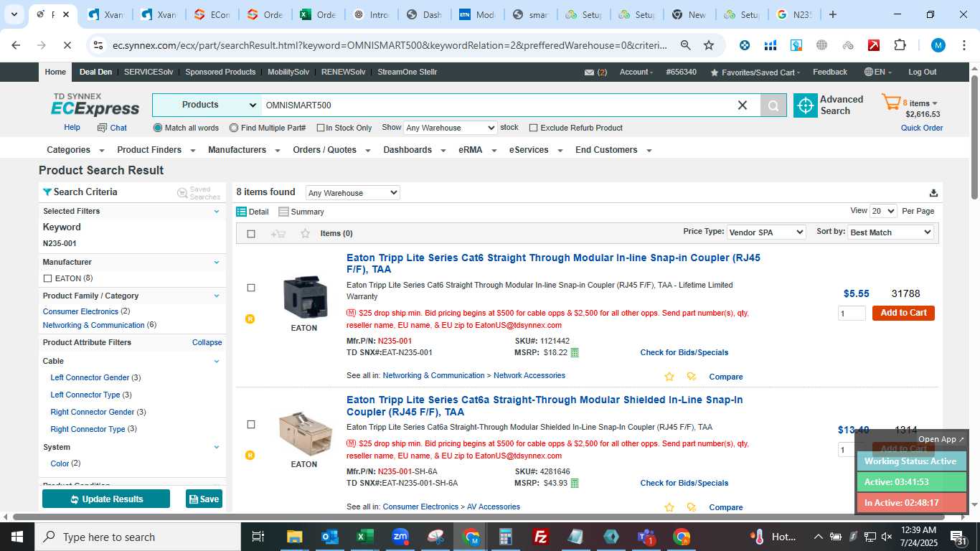This screenshot has height=551, width=980.
Task: Open Price Type Vendor SPA dropdown
Action: pyautogui.click(x=766, y=232)
